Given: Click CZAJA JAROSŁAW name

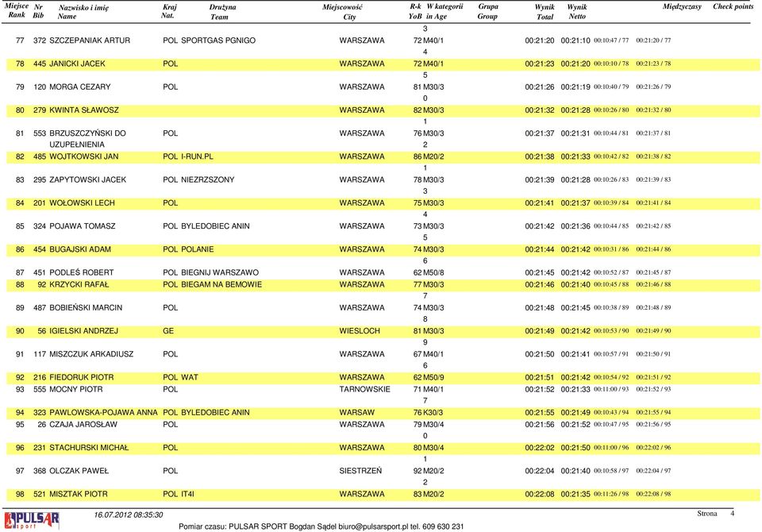Looking at the screenshot, I should pyautogui.click(x=83, y=425).
